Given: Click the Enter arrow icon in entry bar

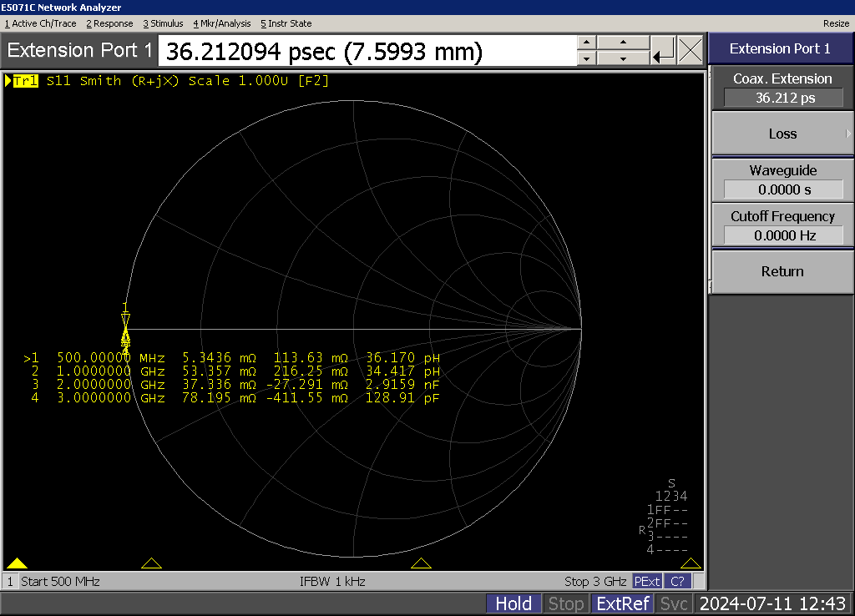Looking at the screenshot, I should tap(664, 51).
